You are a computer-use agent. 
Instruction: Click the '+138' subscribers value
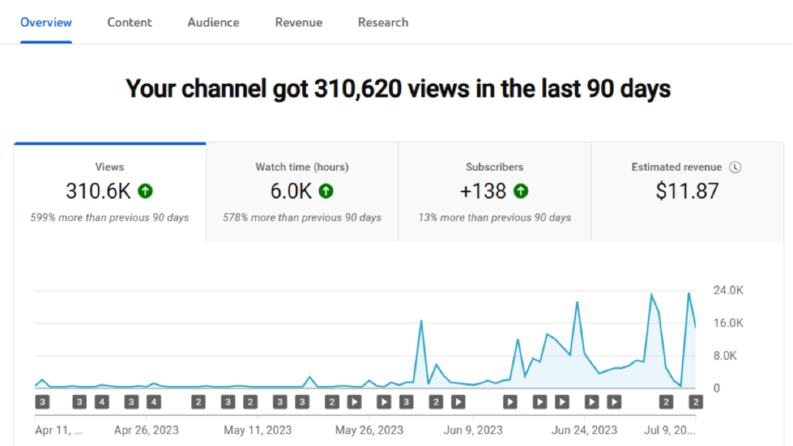pos(483,191)
